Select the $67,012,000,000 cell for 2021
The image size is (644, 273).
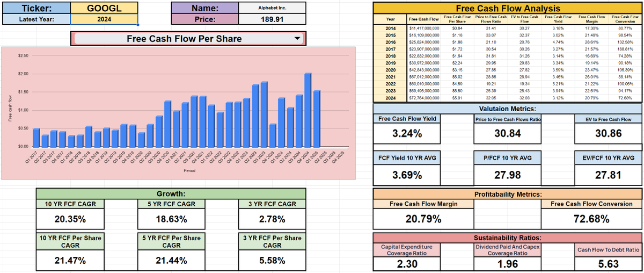(x=425, y=77)
